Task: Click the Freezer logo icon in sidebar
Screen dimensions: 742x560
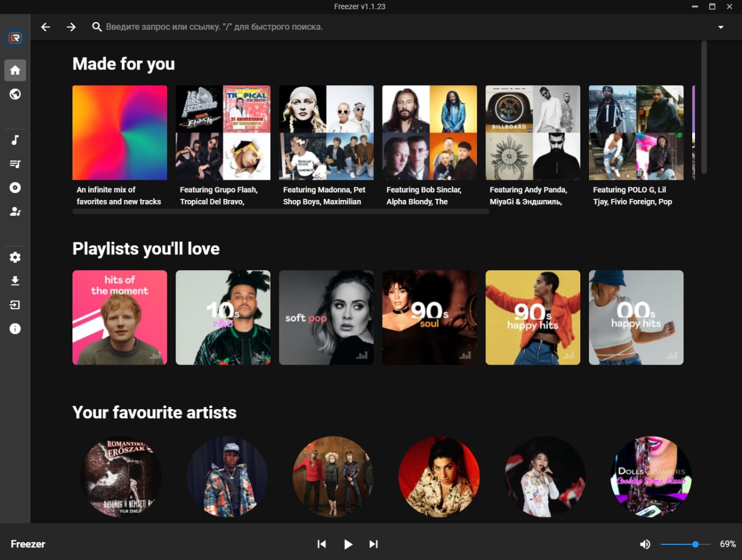Action: coord(15,38)
